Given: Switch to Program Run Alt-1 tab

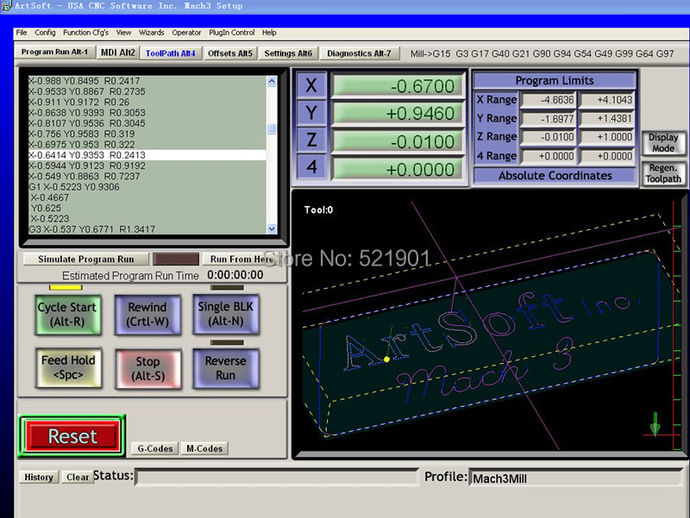Looking at the screenshot, I should [x=55, y=52].
